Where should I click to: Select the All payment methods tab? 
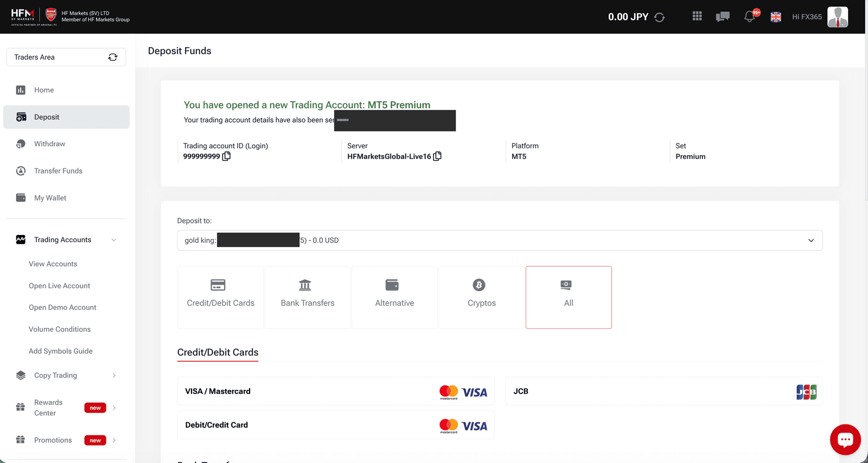pyautogui.click(x=569, y=297)
